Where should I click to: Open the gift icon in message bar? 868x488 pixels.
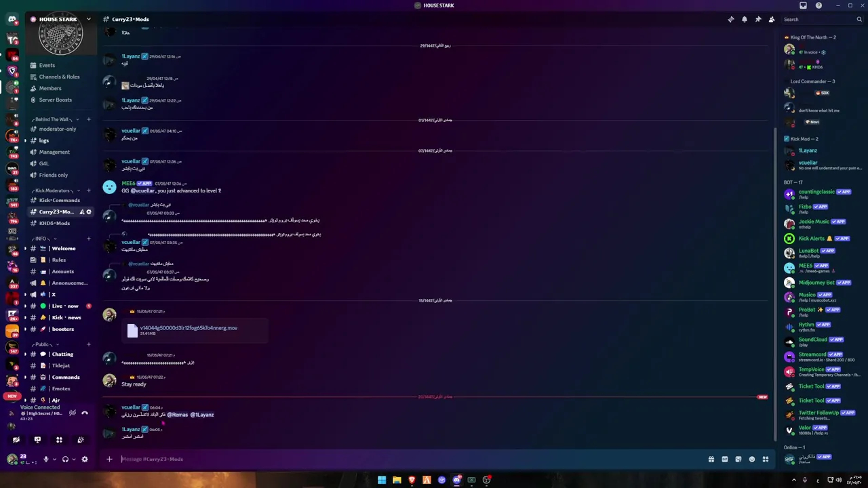(711, 459)
